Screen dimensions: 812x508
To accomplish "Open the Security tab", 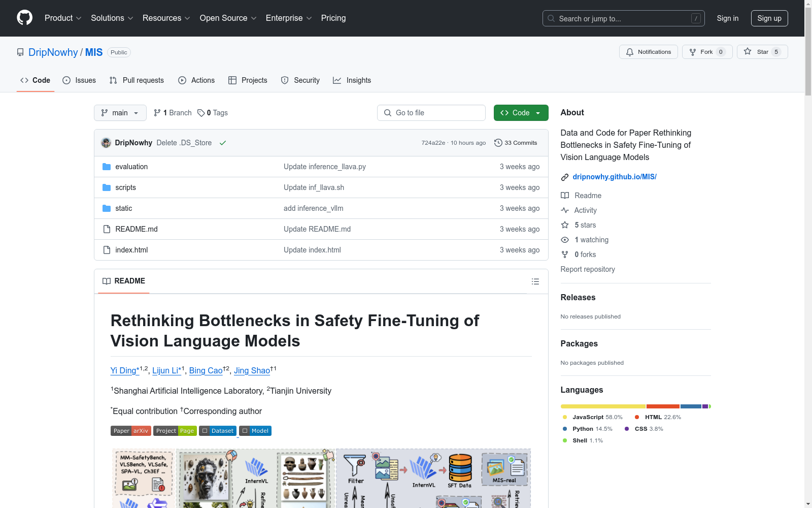I will click(x=300, y=80).
